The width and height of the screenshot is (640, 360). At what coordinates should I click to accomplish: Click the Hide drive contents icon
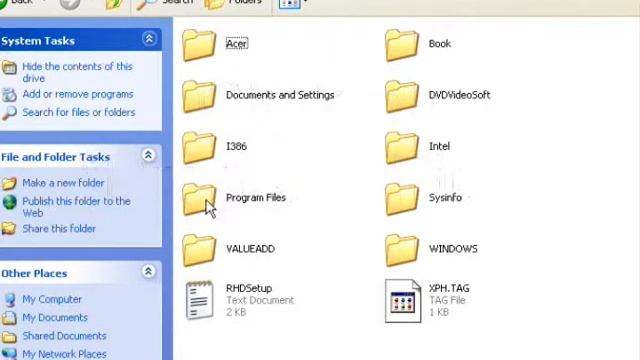9,67
